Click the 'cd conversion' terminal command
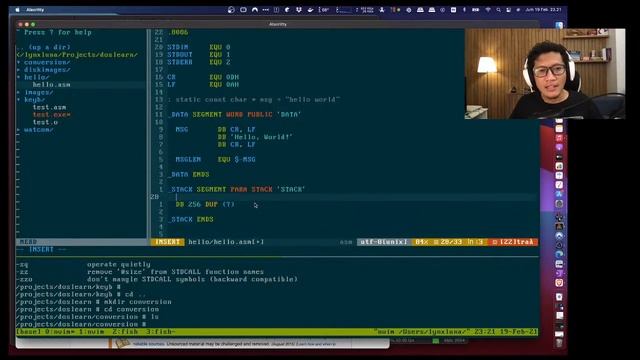 131,309
